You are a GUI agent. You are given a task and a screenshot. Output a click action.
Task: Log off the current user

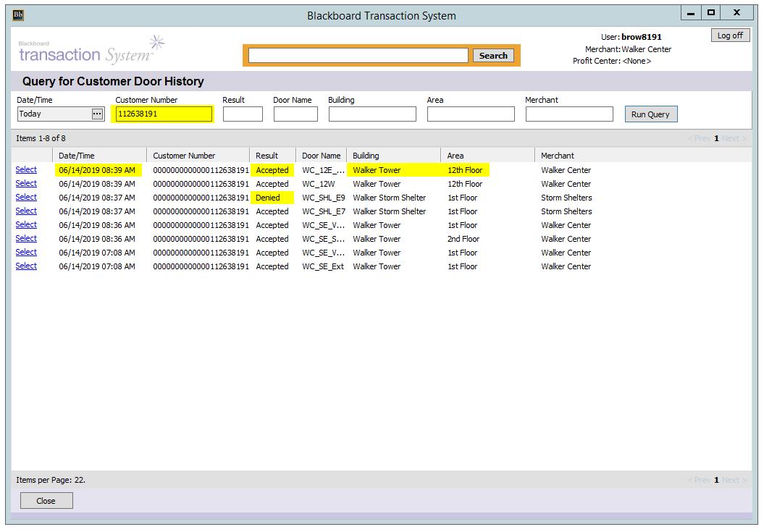click(x=730, y=35)
